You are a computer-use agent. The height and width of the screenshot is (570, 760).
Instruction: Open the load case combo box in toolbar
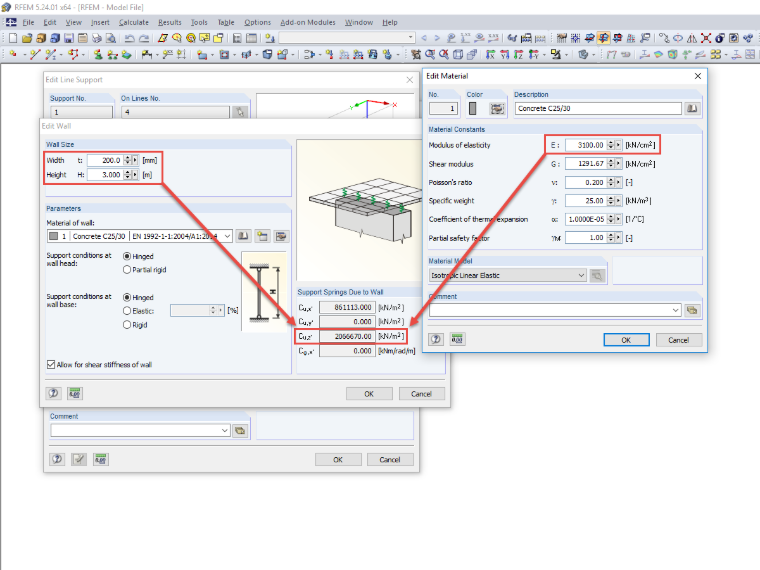click(x=410, y=38)
